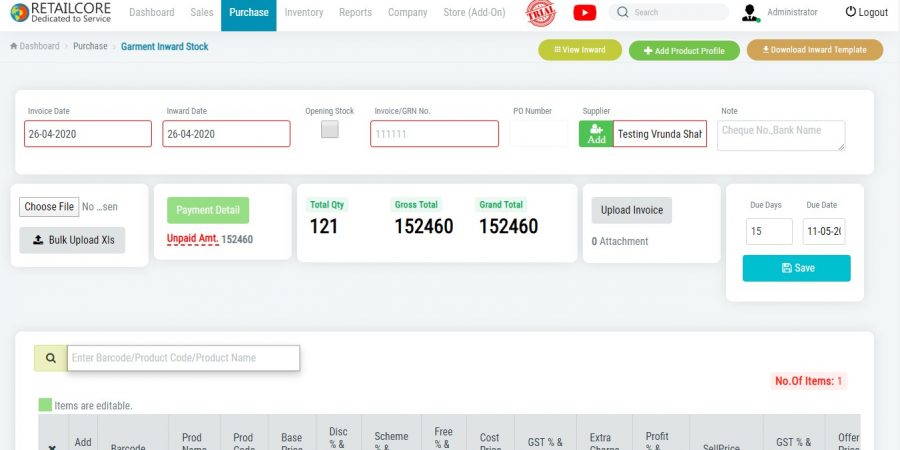Click the Logout power icon
Viewport: 900px width, 450px height.
tap(851, 11)
